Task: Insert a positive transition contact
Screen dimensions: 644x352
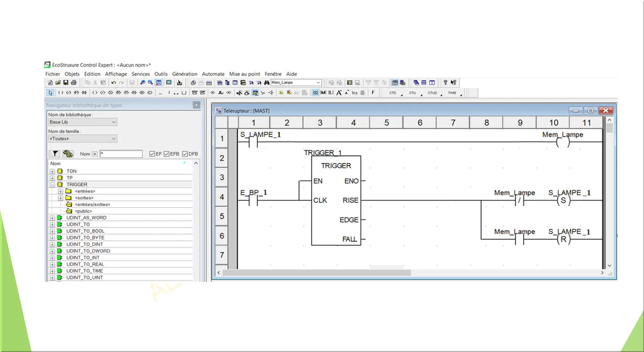Action: (x=77, y=93)
